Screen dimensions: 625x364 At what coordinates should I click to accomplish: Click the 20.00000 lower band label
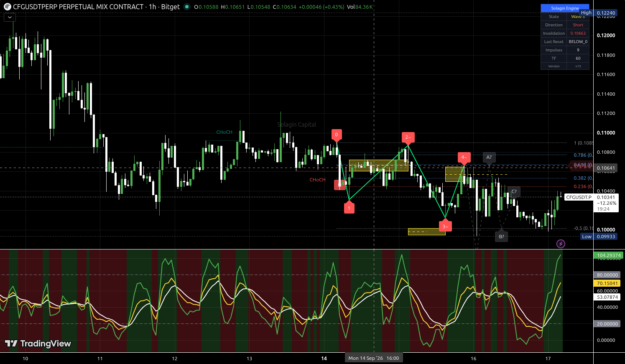click(x=607, y=324)
